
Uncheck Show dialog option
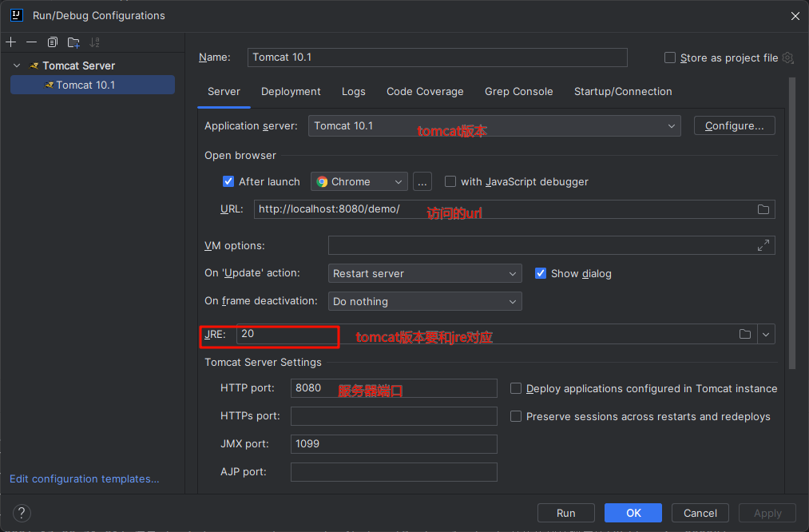(x=540, y=273)
